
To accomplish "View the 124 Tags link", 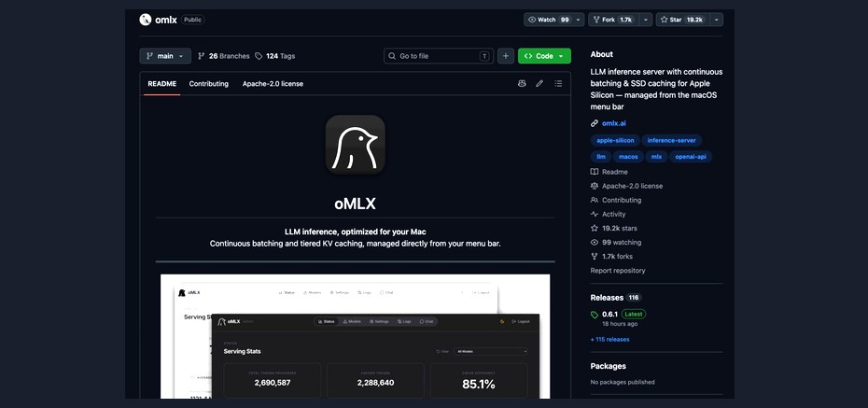I will [275, 56].
